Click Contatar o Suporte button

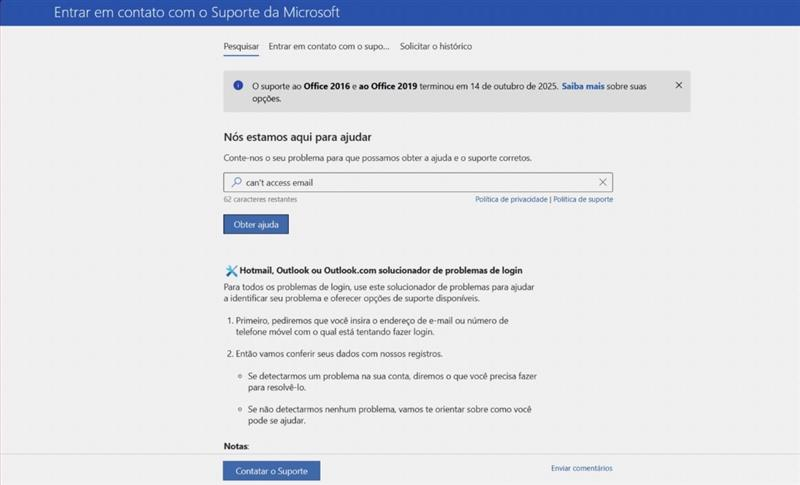coord(271,471)
